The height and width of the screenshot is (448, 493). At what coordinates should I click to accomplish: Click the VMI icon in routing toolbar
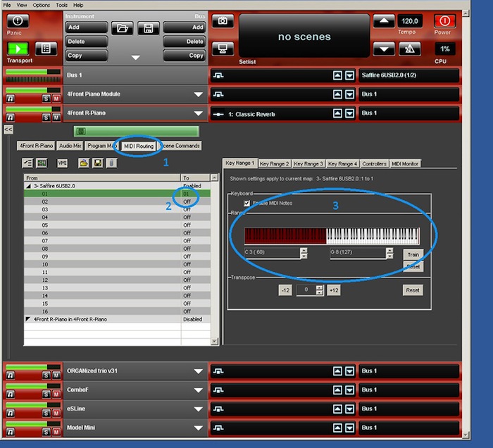click(x=62, y=163)
